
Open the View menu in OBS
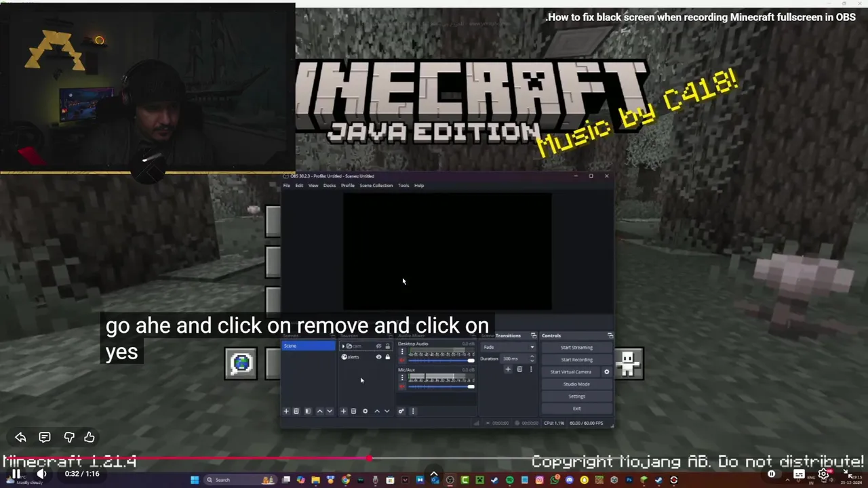[x=313, y=186]
